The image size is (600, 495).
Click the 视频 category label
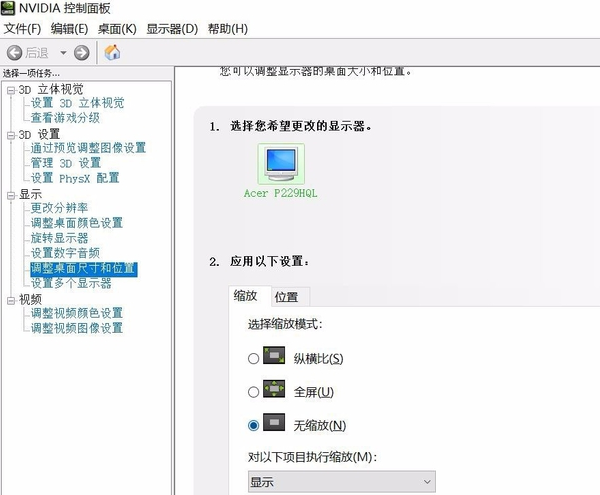30,300
